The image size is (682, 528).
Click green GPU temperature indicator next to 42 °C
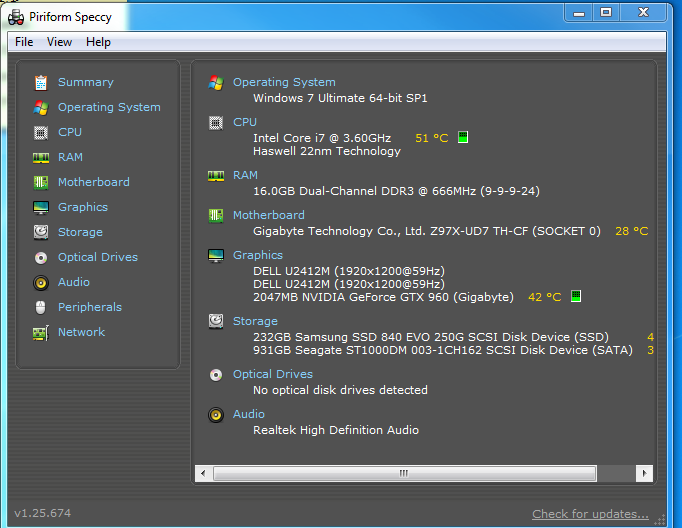[x=576, y=296]
